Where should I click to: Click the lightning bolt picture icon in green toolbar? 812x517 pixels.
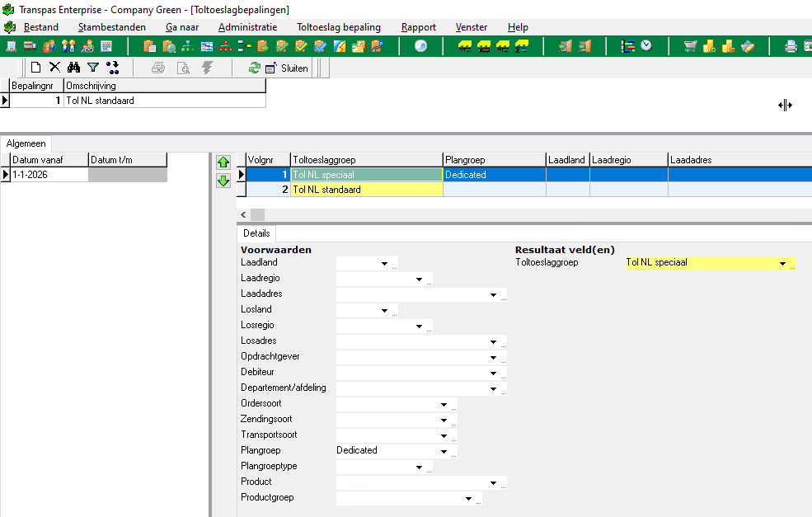coord(340,47)
